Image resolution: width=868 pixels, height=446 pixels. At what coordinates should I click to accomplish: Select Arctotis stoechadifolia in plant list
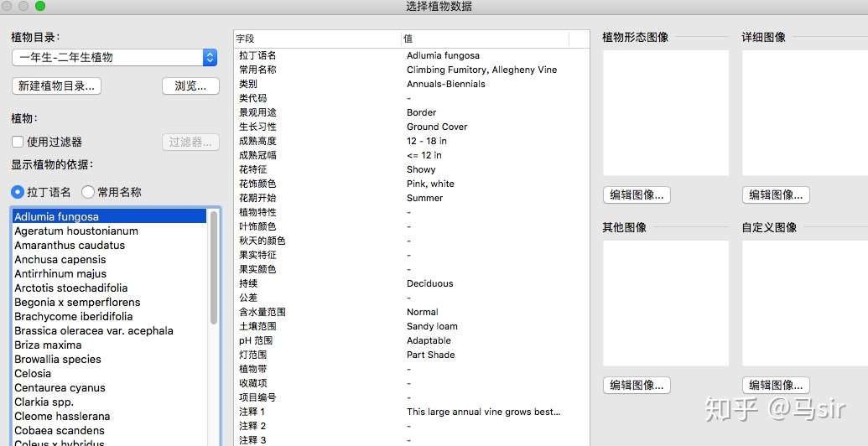110,288
